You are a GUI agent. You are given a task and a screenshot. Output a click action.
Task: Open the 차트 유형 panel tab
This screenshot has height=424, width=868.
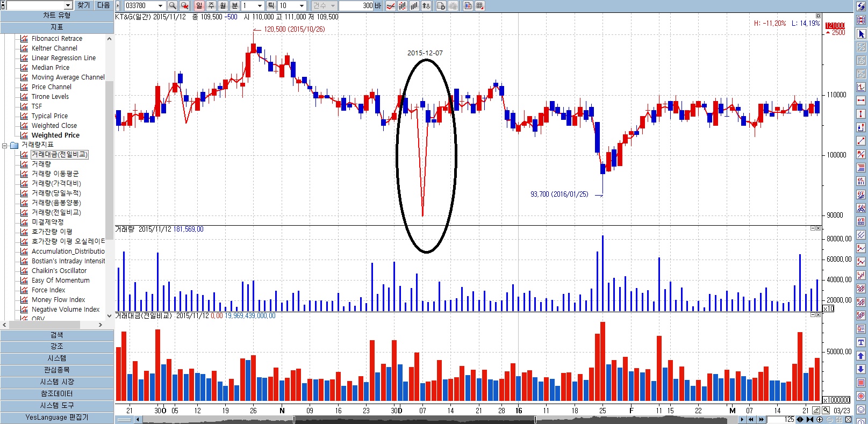point(57,16)
